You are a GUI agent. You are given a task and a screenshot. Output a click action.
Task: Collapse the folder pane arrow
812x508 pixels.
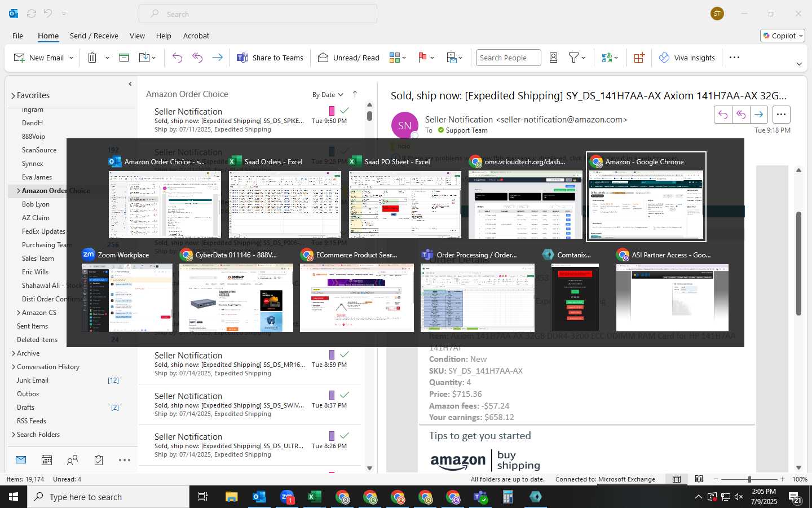click(130, 84)
